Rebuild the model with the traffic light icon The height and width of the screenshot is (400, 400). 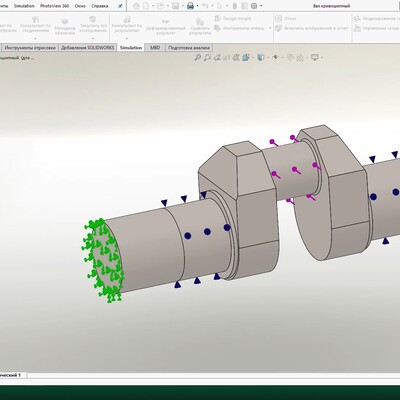tap(235, 6)
